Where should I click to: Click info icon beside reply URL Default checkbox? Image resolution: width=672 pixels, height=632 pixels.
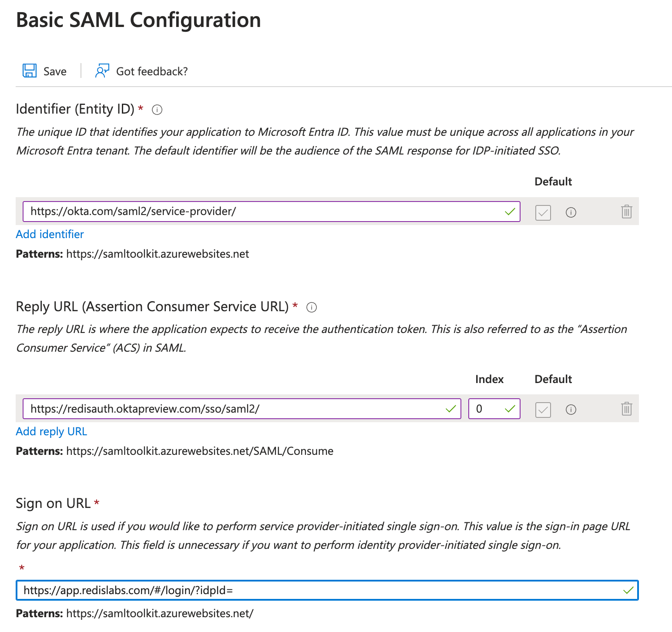click(x=571, y=410)
